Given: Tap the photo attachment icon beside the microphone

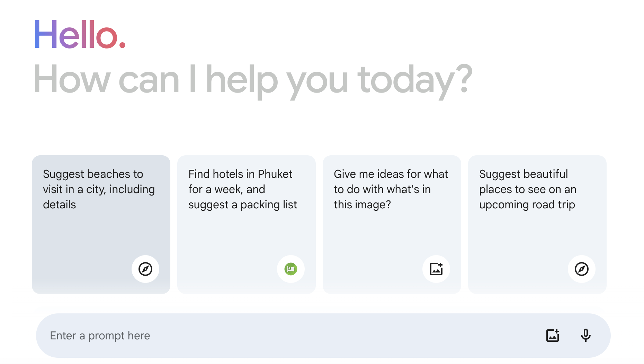Looking at the screenshot, I should [553, 335].
